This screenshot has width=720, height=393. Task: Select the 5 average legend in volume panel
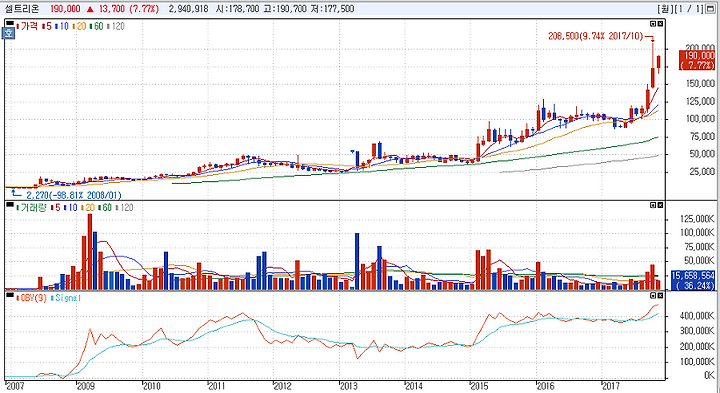point(55,208)
